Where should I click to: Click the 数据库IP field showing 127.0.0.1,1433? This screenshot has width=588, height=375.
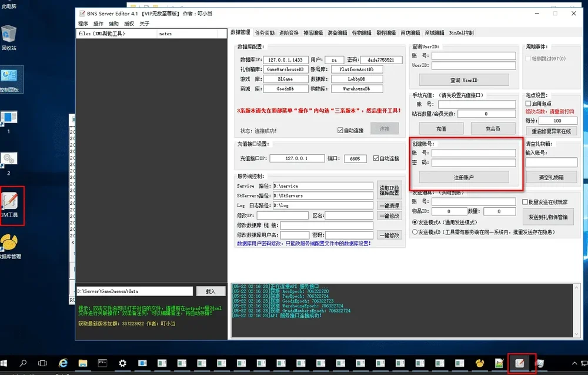[x=286, y=59]
